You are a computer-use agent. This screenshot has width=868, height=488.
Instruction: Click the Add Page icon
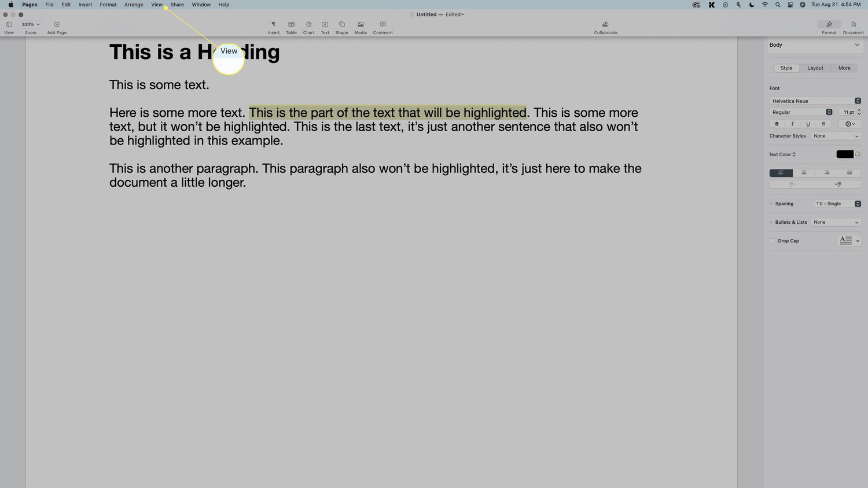pyautogui.click(x=57, y=25)
